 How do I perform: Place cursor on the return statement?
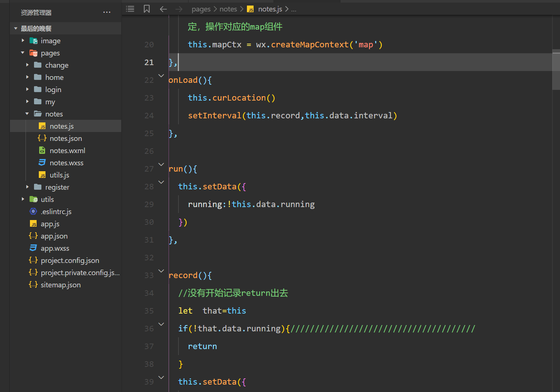(202, 347)
